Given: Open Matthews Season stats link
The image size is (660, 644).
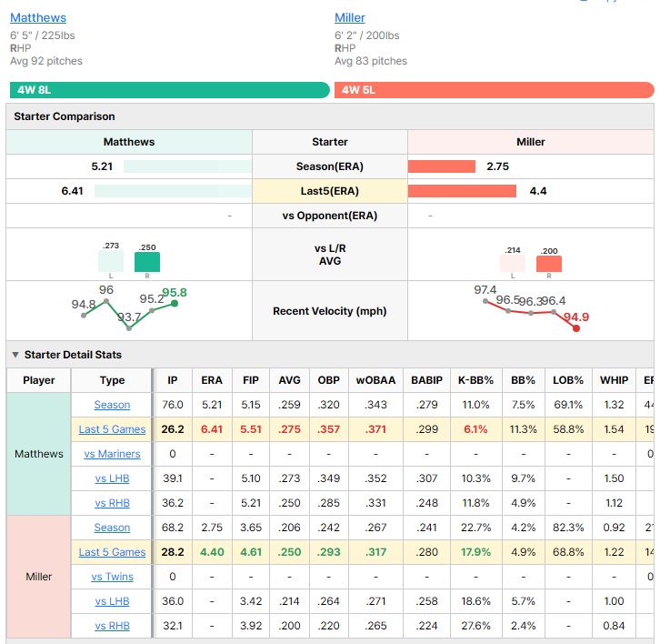Looking at the screenshot, I should (112, 405).
